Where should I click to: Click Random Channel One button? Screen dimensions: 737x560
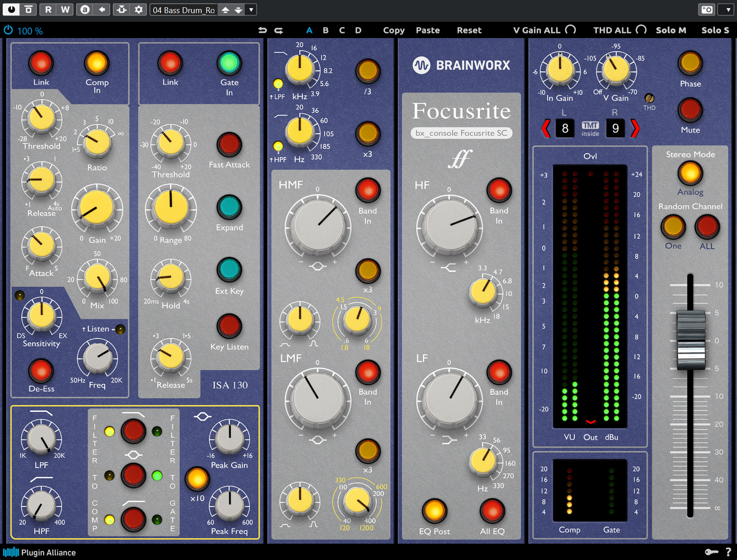coord(673,227)
